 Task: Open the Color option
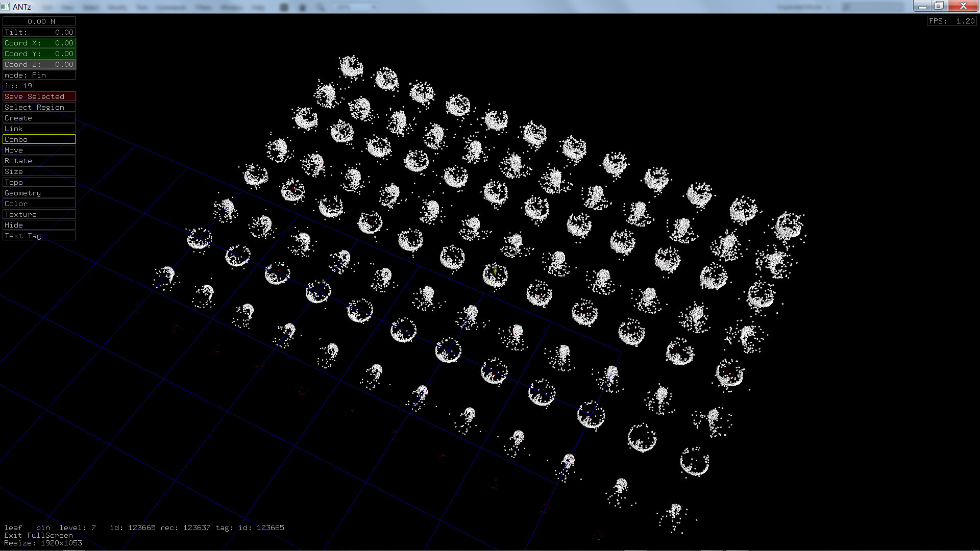click(x=39, y=204)
